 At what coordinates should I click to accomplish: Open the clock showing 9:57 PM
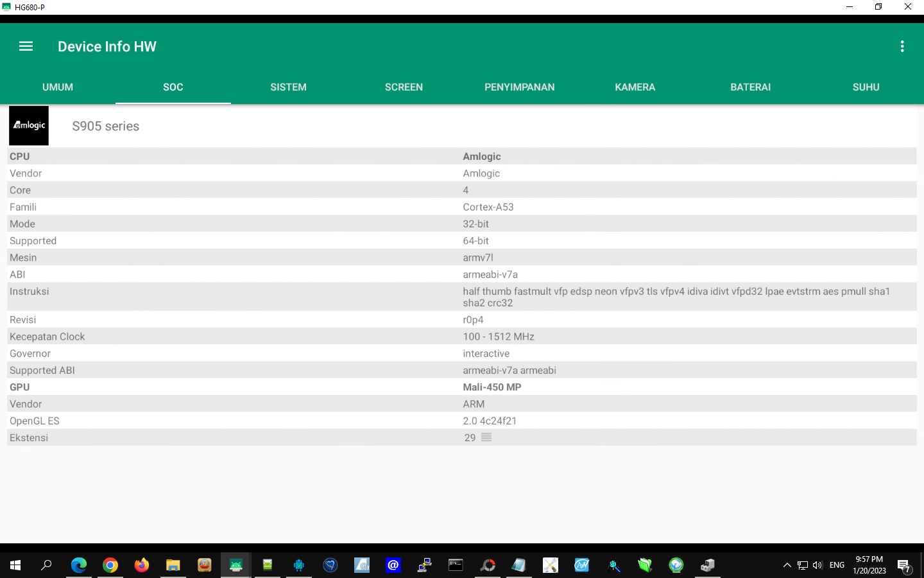(x=869, y=565)
